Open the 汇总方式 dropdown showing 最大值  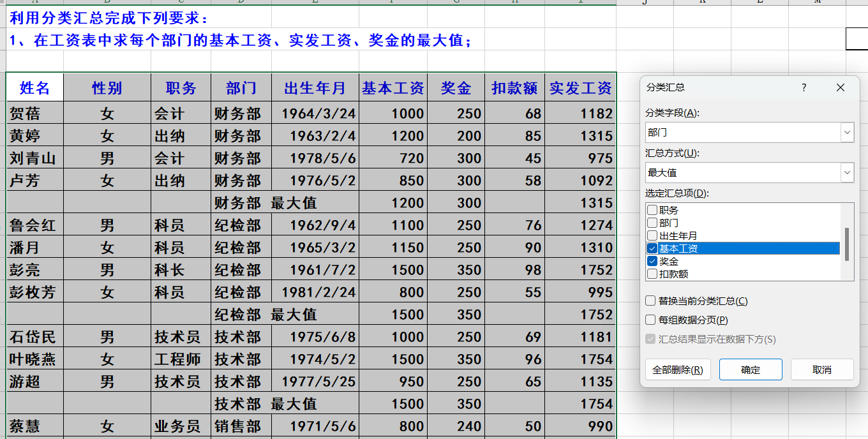[847, 172]
